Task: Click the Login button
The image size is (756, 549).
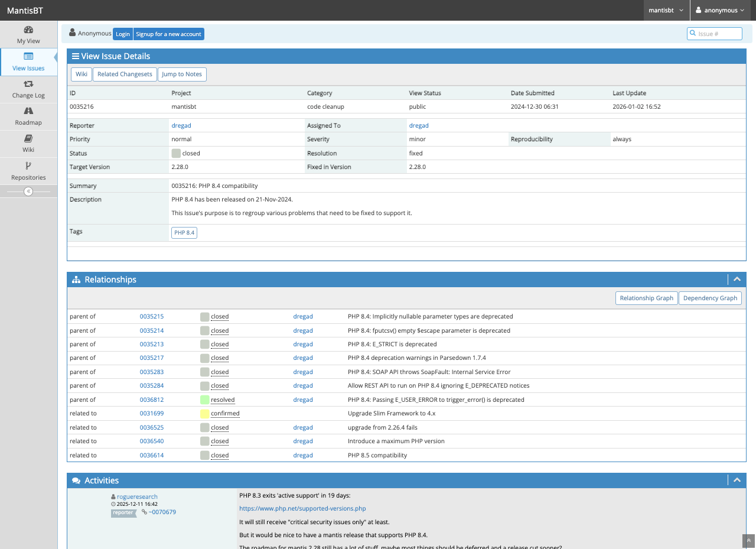Action: 123,34
